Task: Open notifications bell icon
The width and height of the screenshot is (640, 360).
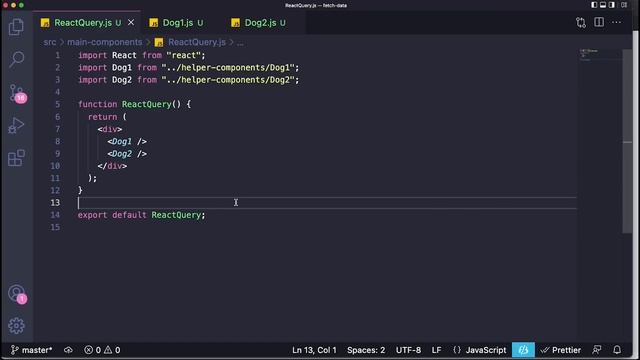Action: (x=617, y=350)
